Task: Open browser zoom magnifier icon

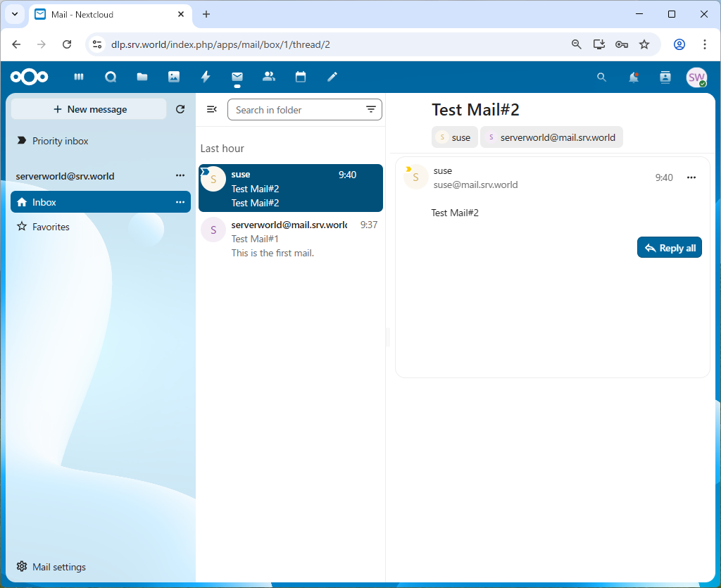Action: pos(576,44)
